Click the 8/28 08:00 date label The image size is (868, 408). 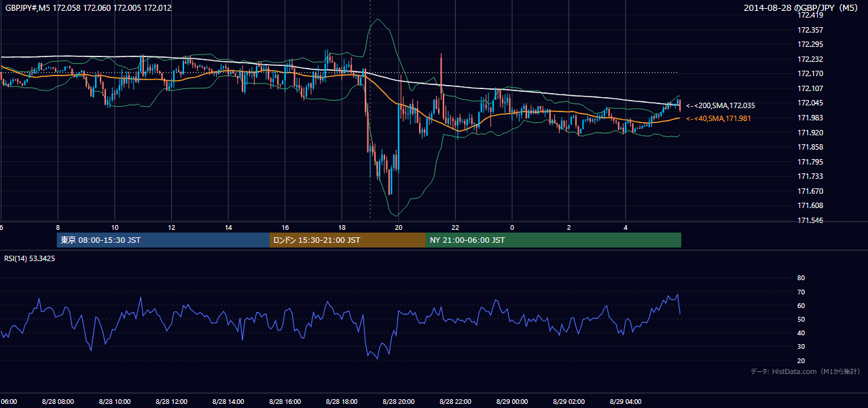58,401
